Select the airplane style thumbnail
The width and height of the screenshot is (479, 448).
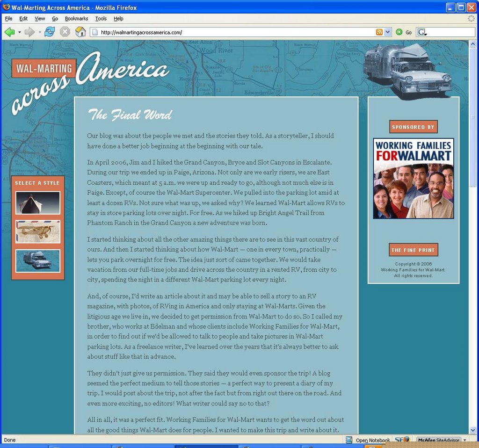coord(38,232)
